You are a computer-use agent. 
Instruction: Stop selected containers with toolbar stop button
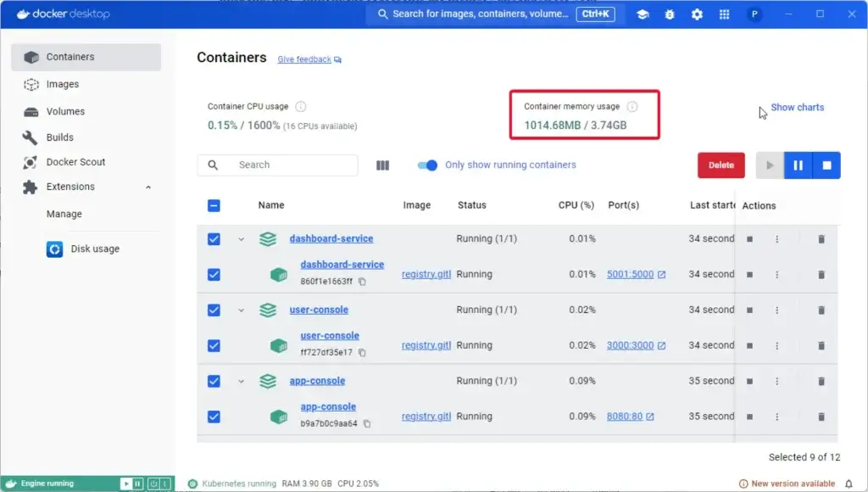[x=826, y=165]
